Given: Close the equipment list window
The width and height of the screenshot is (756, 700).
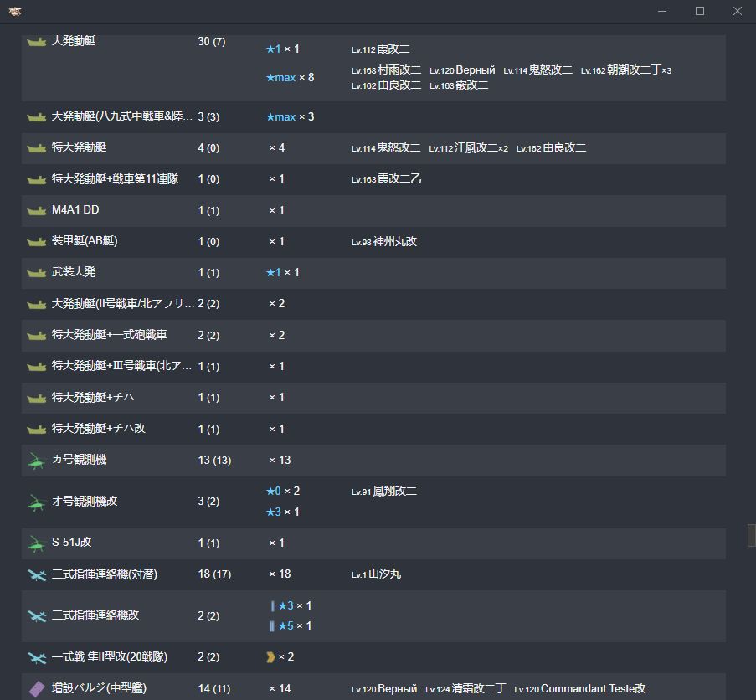Looking at the screenshot, I should point(738,11).
